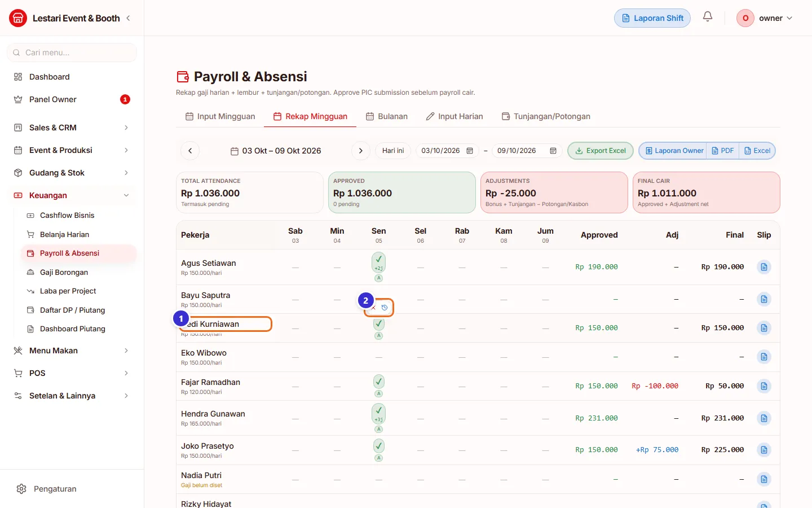The height and width of the screenshot is (508, 812).
Task: Focus the Cari menu search field
Action: pyautogui.click(x=72, y=52)
